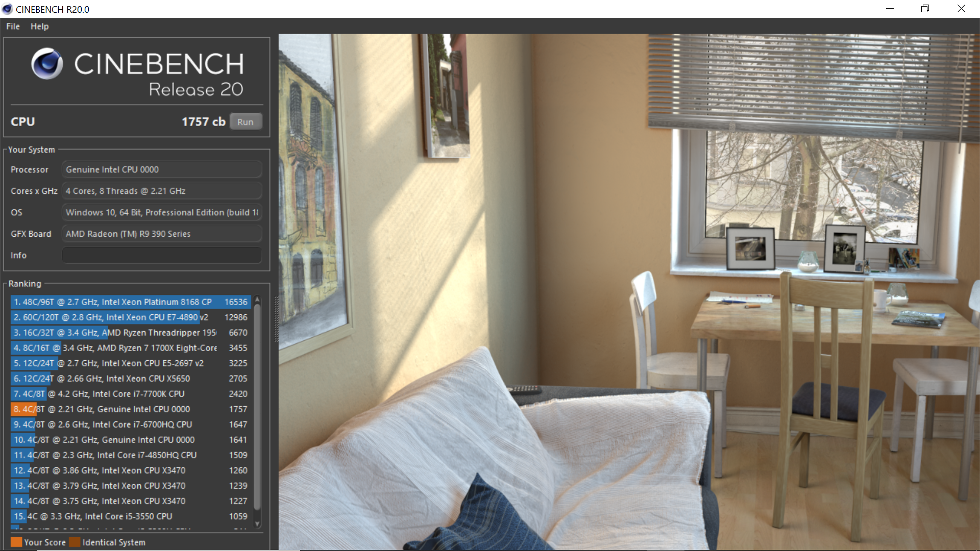Click the Processor name field

pyautogui.click(x=161, y=169)
